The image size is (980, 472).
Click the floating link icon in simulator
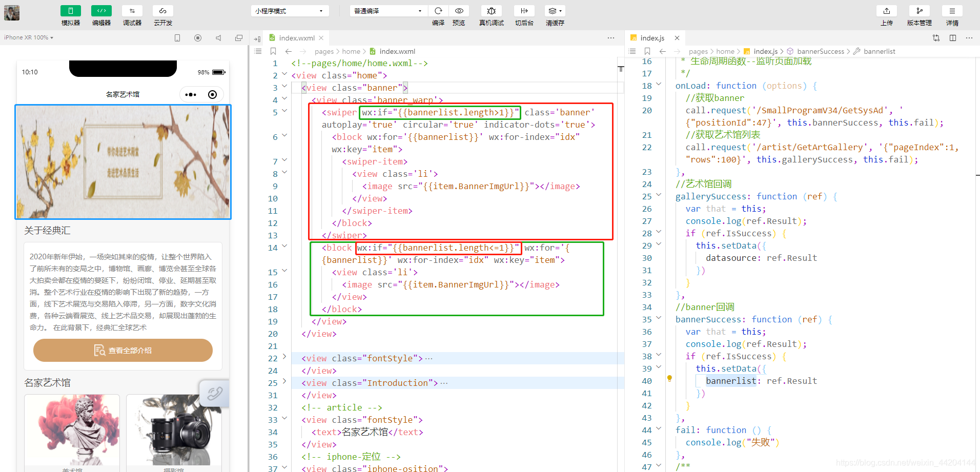214,394
